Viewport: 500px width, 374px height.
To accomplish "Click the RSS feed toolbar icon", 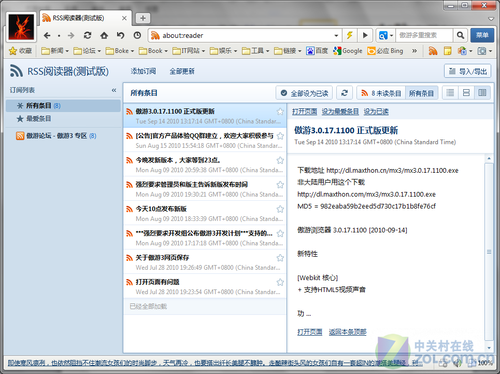I will (433, 51).
